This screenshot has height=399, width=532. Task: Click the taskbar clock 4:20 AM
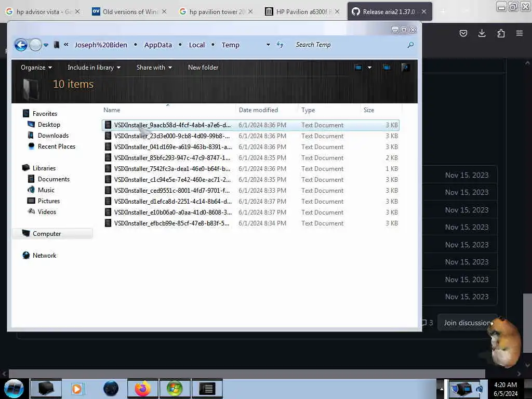(506, 389)
